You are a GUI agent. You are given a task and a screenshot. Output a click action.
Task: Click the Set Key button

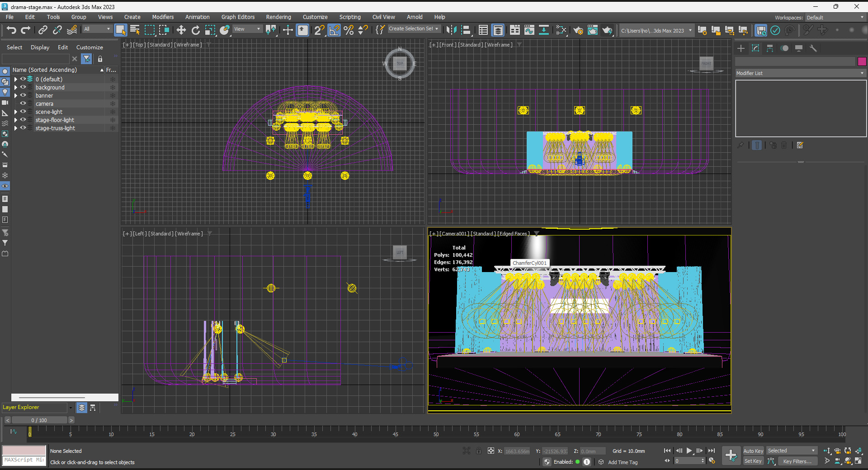pyautogui.click(x=753, y=461)
